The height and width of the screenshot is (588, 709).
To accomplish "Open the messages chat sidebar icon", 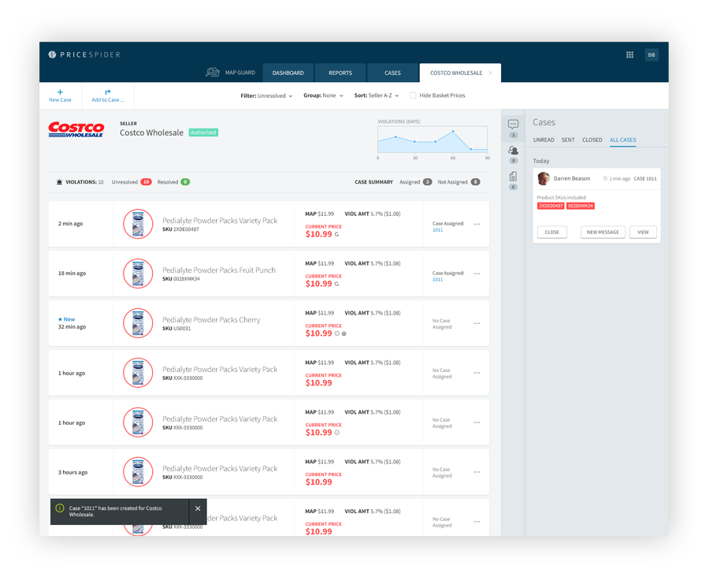I will [x=513, y=124].
